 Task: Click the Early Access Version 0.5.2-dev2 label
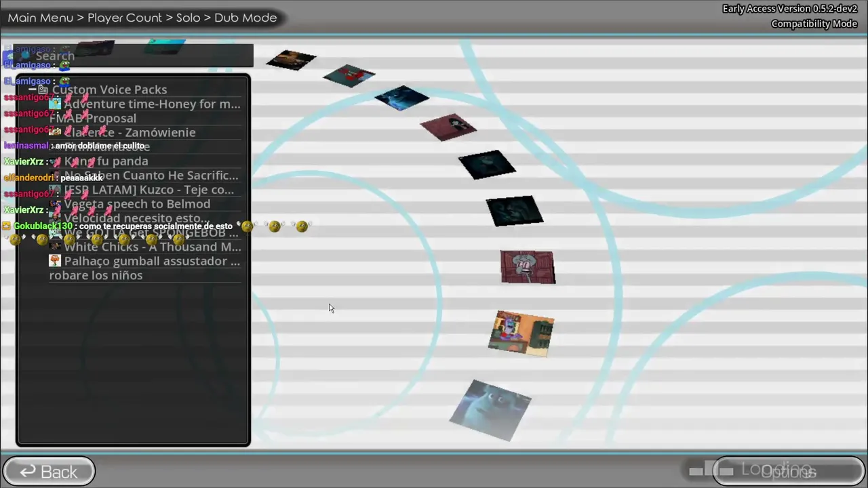(790, 9)
